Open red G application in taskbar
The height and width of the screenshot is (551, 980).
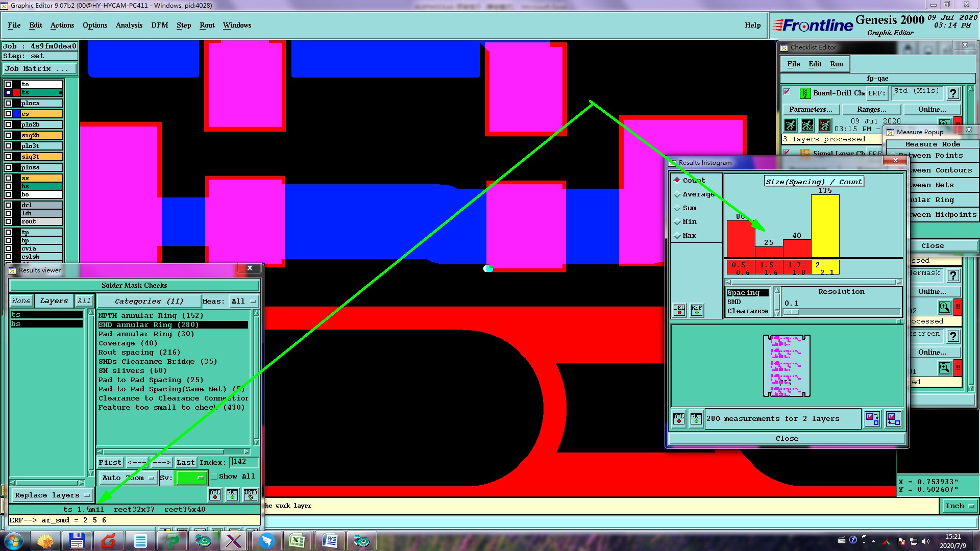tap(108, 541)
